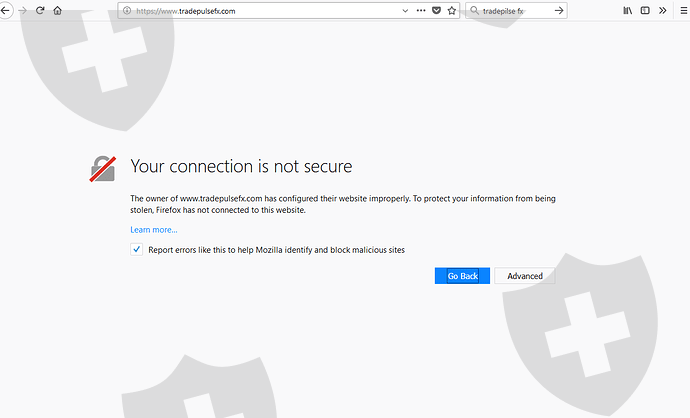Show site information for the connection
690x418 pixels.
(x=127, y=10)
